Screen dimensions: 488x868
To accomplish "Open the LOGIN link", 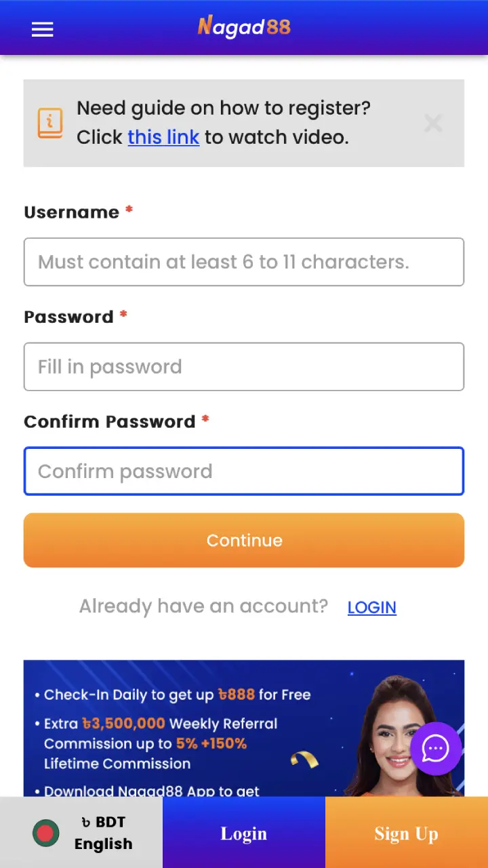I will point(371,607).
